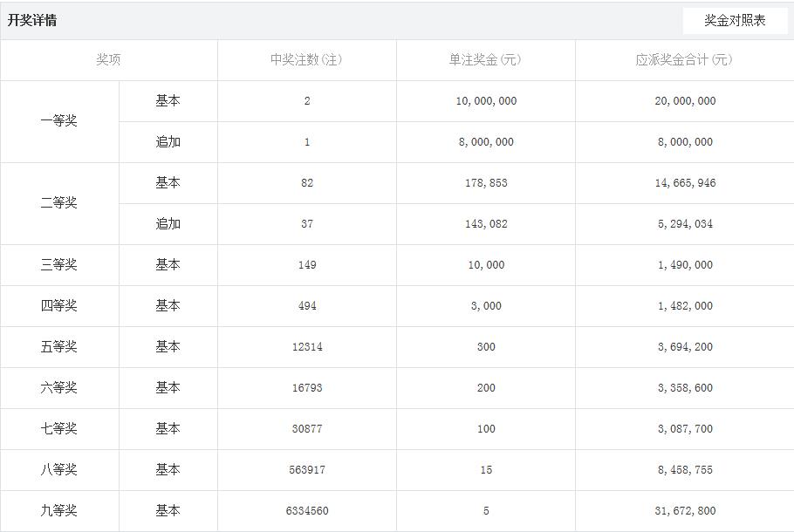Select 追加 cell under 一等奖

click(168, 142)
